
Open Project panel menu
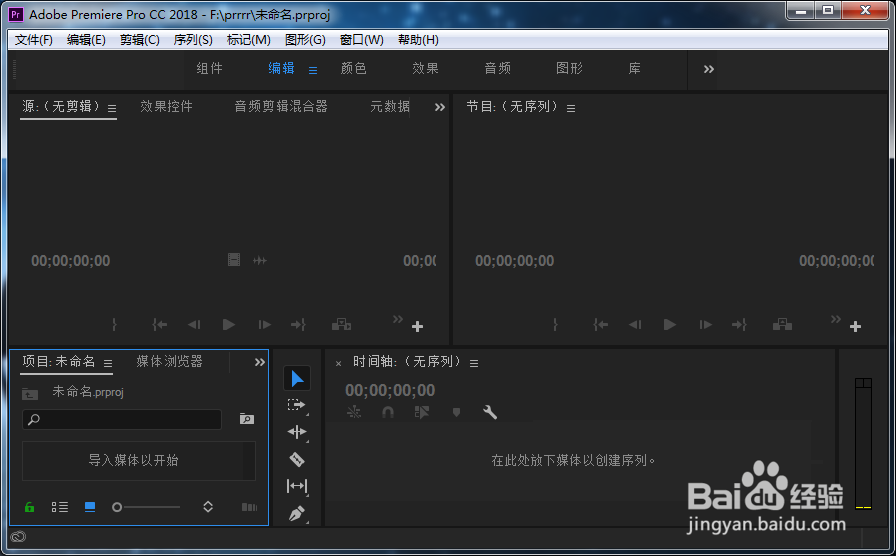(x=108, y=363)
